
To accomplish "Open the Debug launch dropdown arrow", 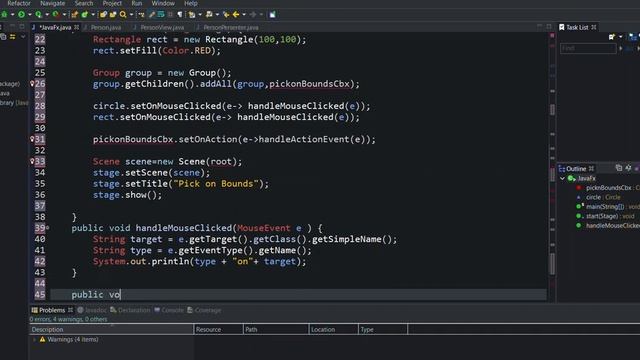I will (x=13, y=15).
